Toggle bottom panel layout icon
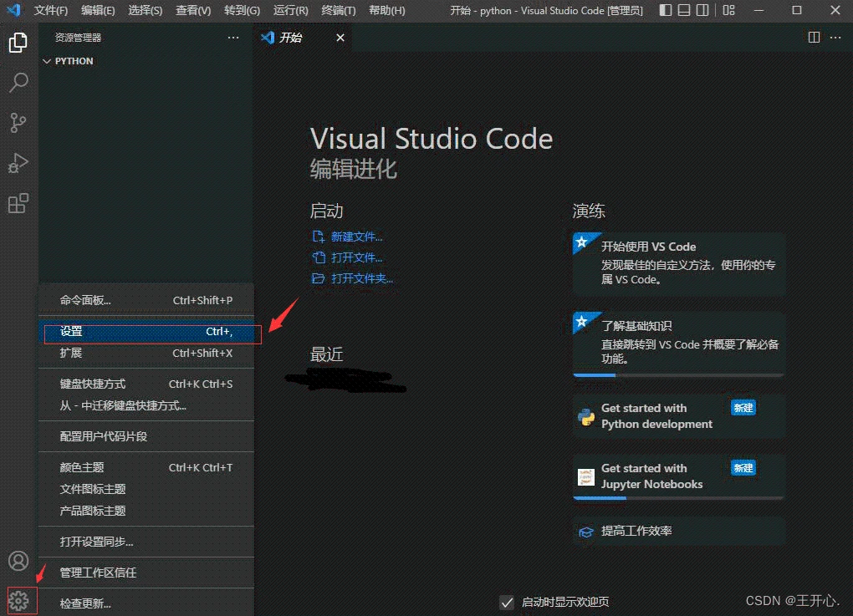 tap(684, 10)
